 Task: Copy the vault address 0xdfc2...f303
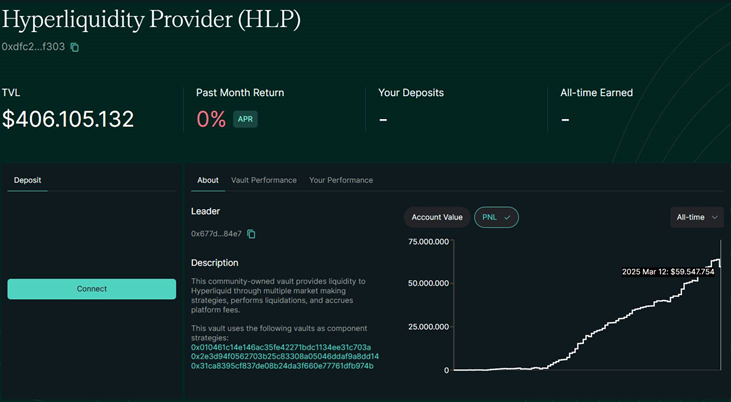(x=75, y=47)
